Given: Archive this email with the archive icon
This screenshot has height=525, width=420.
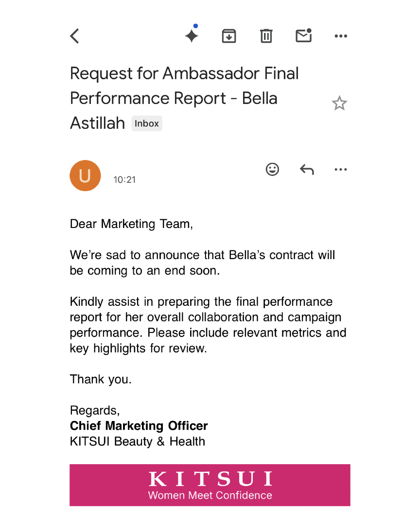Looking at the screenshot, I should 229,36.
